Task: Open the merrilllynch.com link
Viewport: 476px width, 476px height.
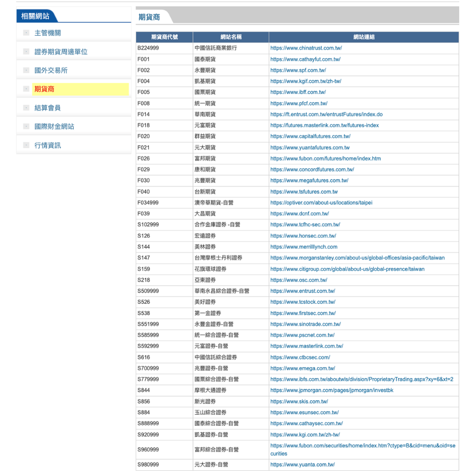Action: point(304,247)
